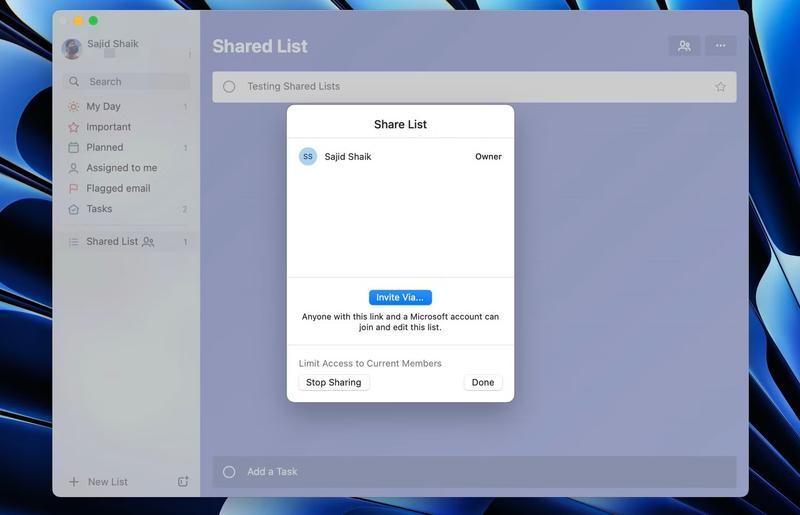Open My Day list
The height and width of the screenshot is (515, 800).
pos(128,106)
